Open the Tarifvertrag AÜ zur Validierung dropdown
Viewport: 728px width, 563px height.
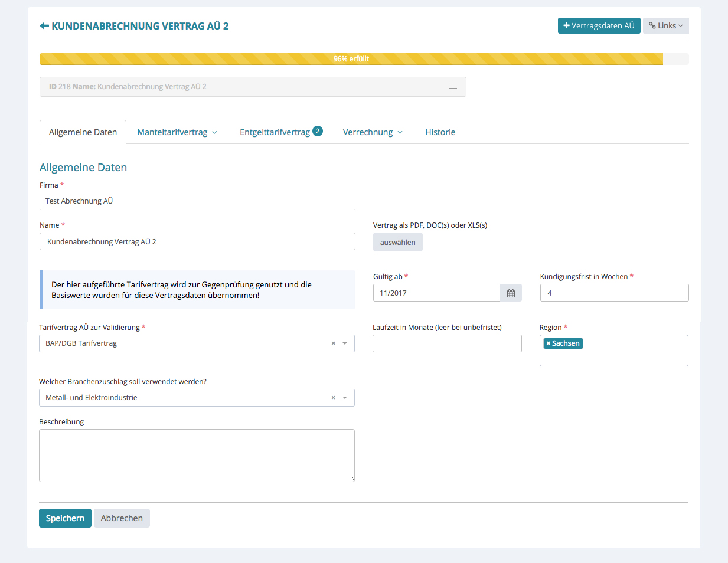coord(345,343)
